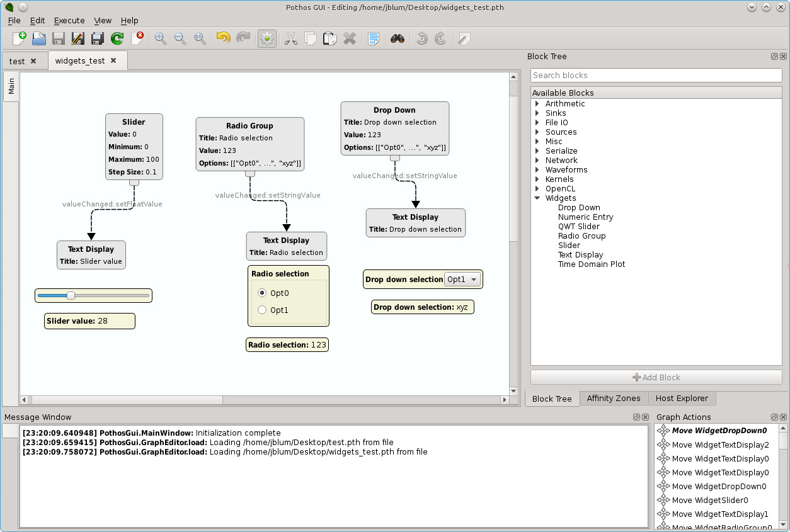Click Move WidgetTextDisplay2 in Graph Actions
790x532 pixels.
pos(720,445)
